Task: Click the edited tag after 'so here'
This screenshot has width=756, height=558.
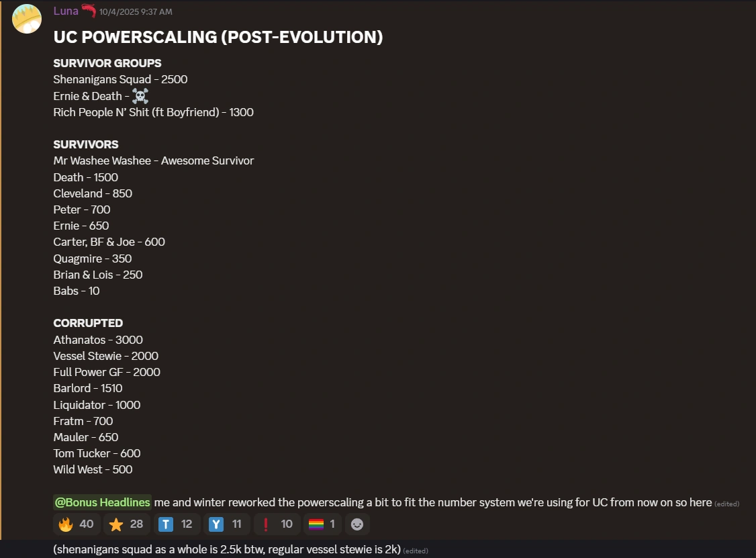Action: coord(726,504)
